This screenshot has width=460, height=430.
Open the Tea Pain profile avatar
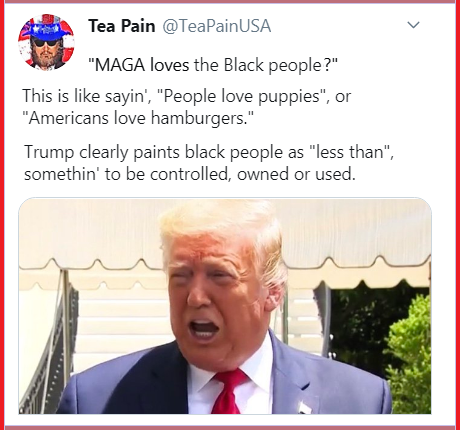(x=46, y=42)
